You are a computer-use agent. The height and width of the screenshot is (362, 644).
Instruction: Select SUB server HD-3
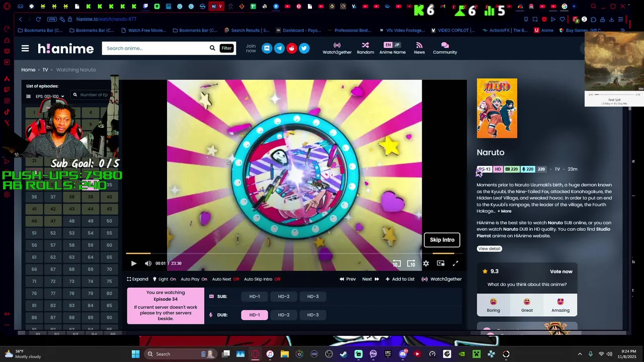point(313,297)
